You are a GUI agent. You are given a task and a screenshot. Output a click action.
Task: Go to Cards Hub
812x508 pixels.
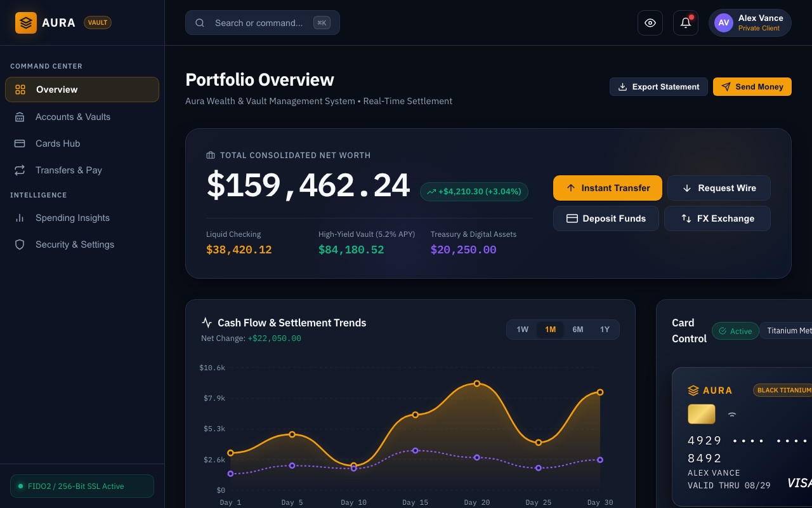click(x=82, y=144)
